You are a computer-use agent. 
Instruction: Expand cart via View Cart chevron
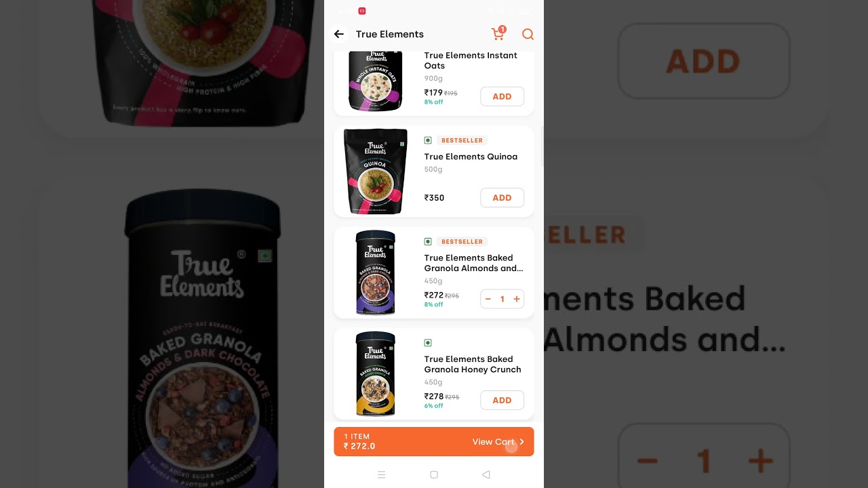[x=521, y=442]
